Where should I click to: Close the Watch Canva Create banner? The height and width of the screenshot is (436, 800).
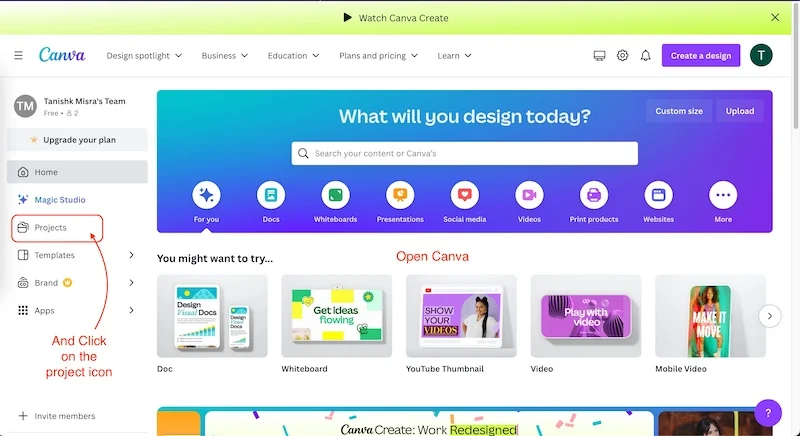775,17
